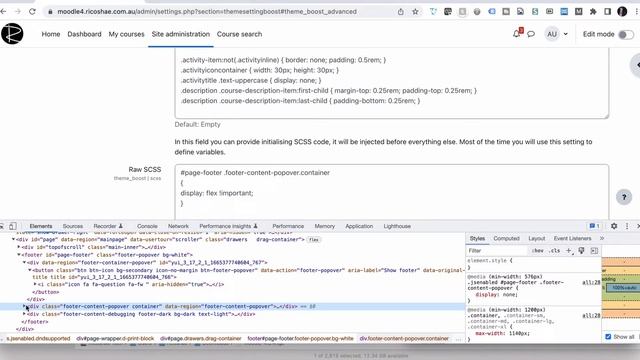Click the AU user avatar
640x360 pixels.
point(552,34)
